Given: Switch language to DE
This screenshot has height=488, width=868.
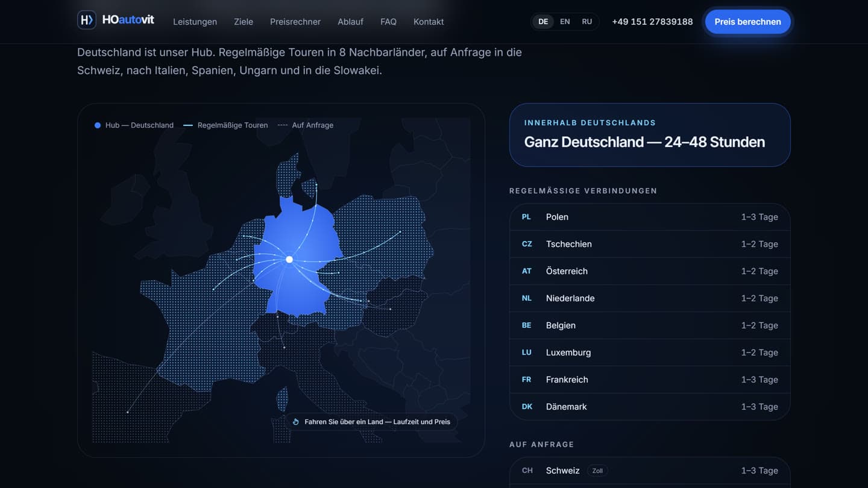Looking at the screenshot, I should [543, 22].
